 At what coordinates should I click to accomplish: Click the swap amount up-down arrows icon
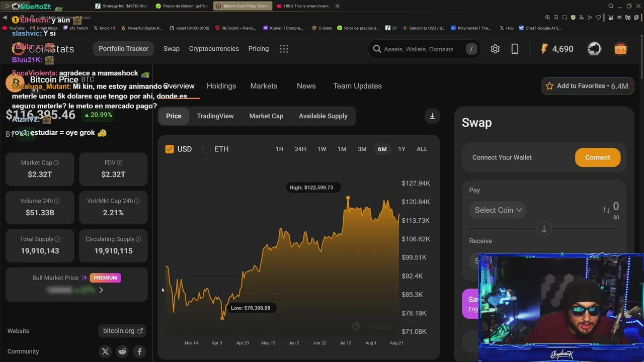point(606,210)
